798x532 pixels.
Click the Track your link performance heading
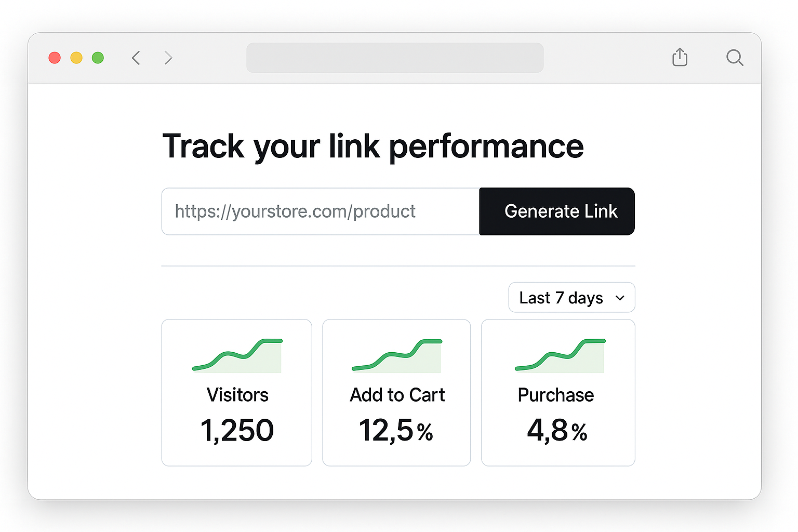point(373,147)
